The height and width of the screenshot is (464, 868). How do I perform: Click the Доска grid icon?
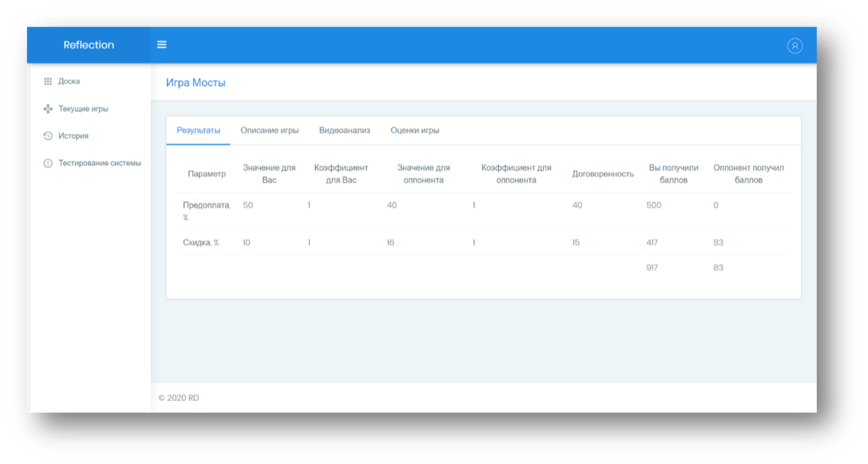coord(48,81)
